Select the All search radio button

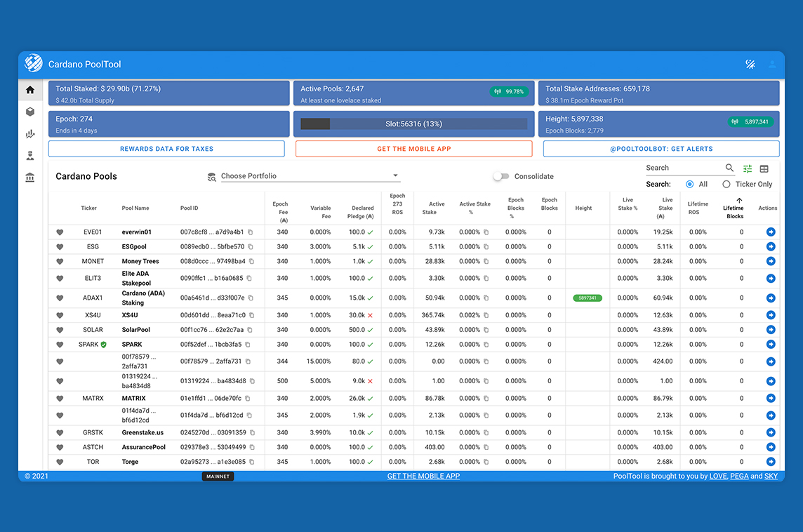[690, 184]
